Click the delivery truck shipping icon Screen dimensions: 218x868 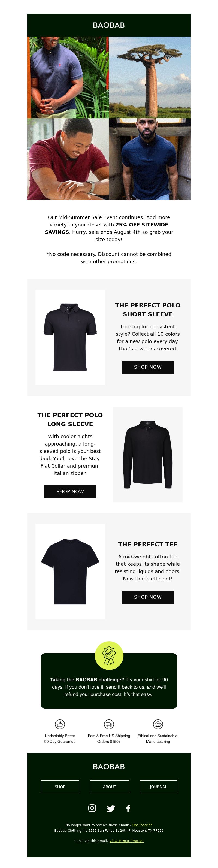click(x=109, y=724)
